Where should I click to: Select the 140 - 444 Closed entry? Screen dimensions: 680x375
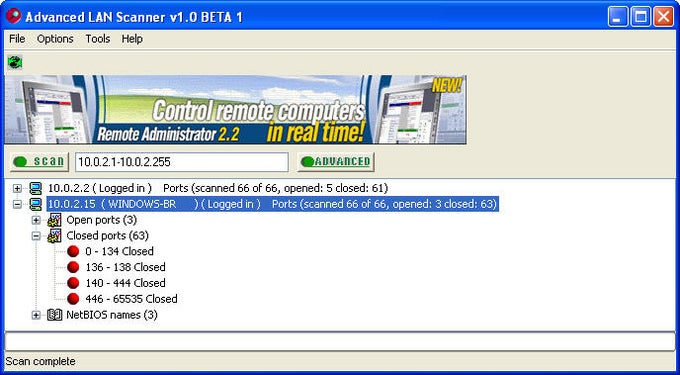125,283
